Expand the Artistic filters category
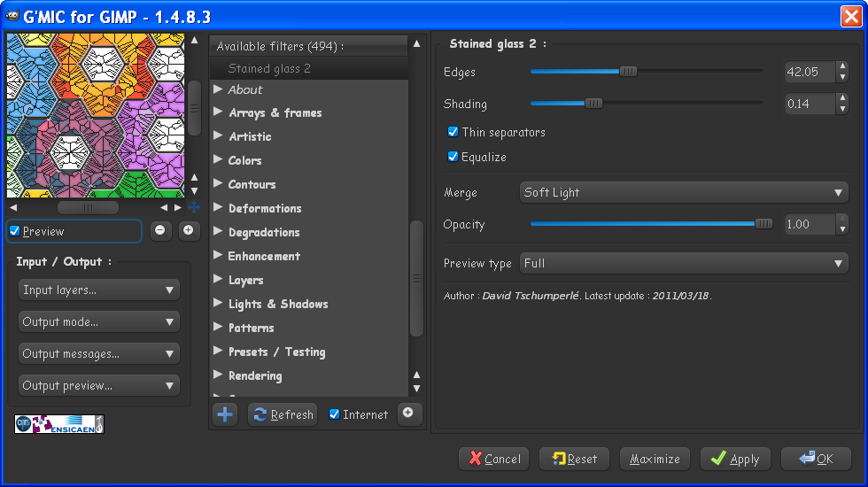 point(218,136)
